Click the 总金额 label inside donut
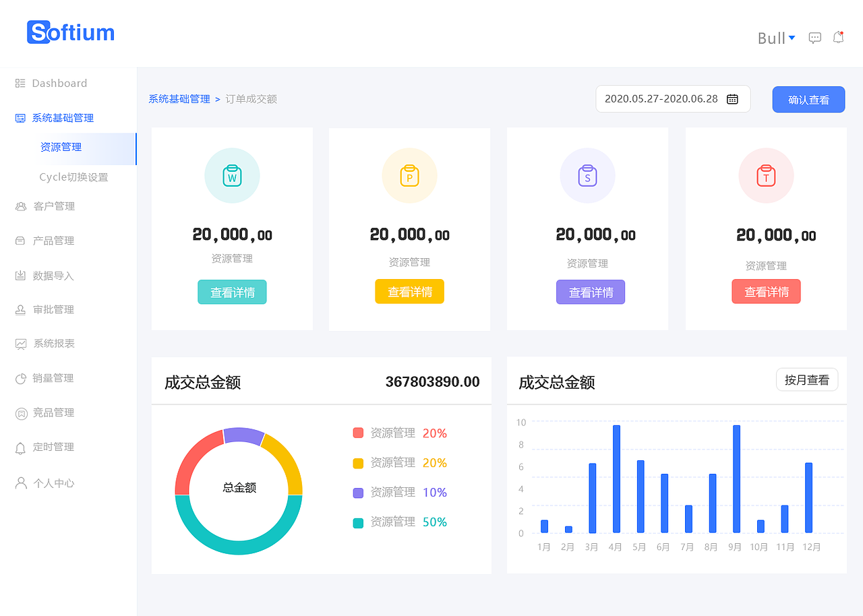Viewport: 863px width, 616px height. pyautogui.click(x=239, y=487)
